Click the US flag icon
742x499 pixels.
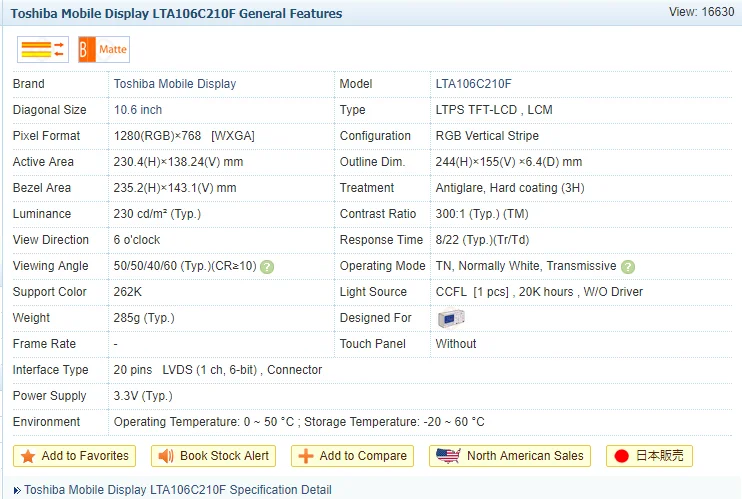(x=448, y=455)
